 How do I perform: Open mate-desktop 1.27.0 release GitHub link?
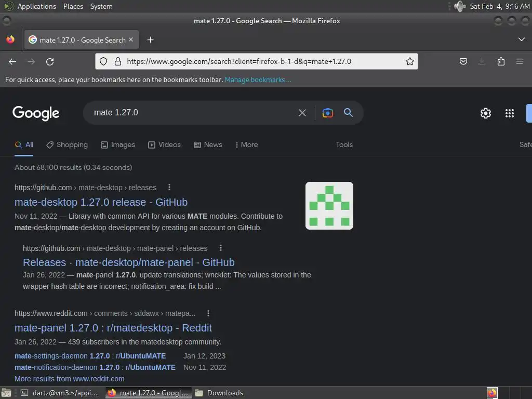(x=101, y=202)
